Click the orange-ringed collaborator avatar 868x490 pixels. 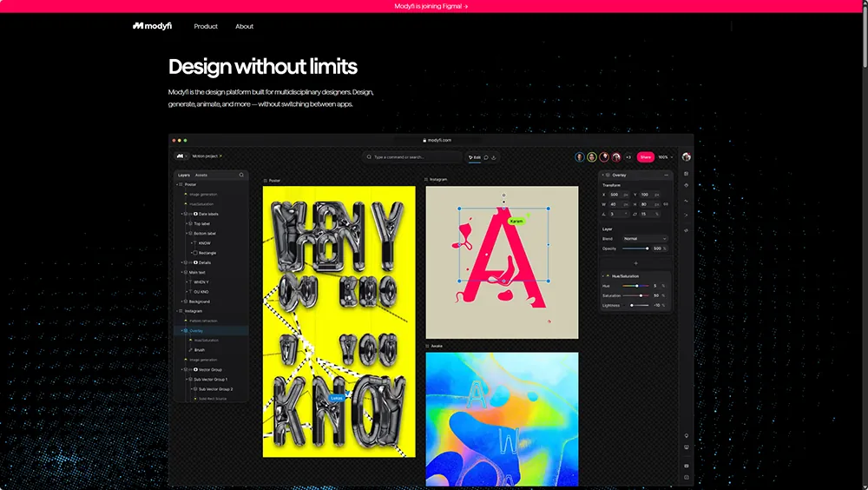604,157
